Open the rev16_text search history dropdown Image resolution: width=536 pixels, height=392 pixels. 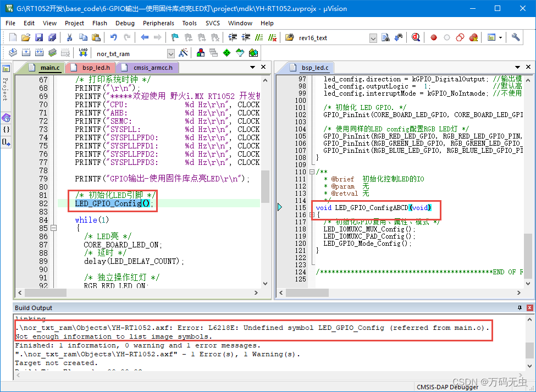372,37
